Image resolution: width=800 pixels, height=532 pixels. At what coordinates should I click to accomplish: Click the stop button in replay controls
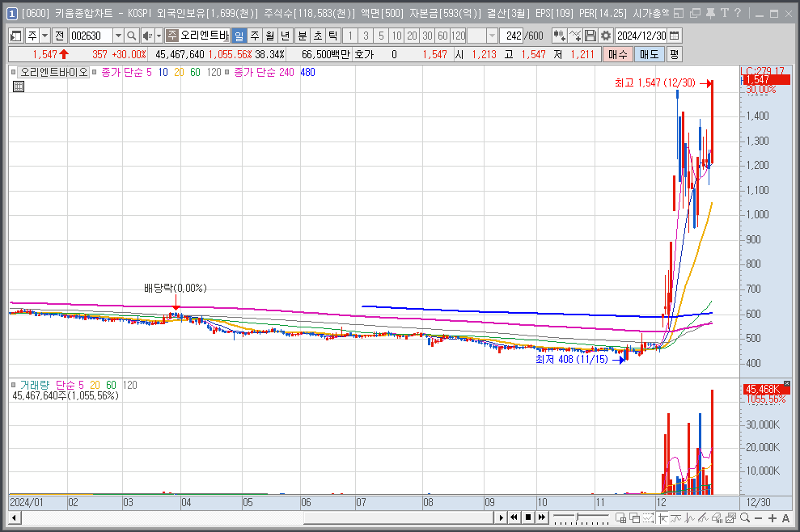point(528,517)
